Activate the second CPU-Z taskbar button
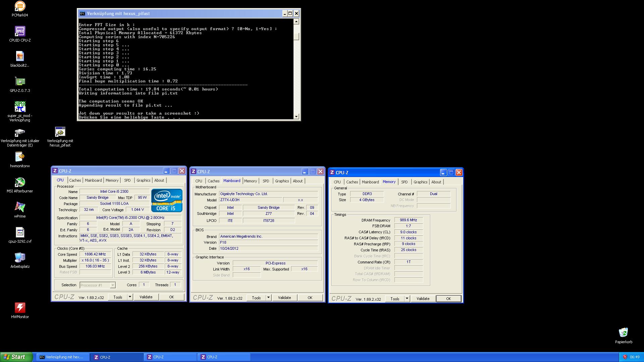The height and width of the screenshot is (362, 644). pyautogui.click(x=170, y=357)
